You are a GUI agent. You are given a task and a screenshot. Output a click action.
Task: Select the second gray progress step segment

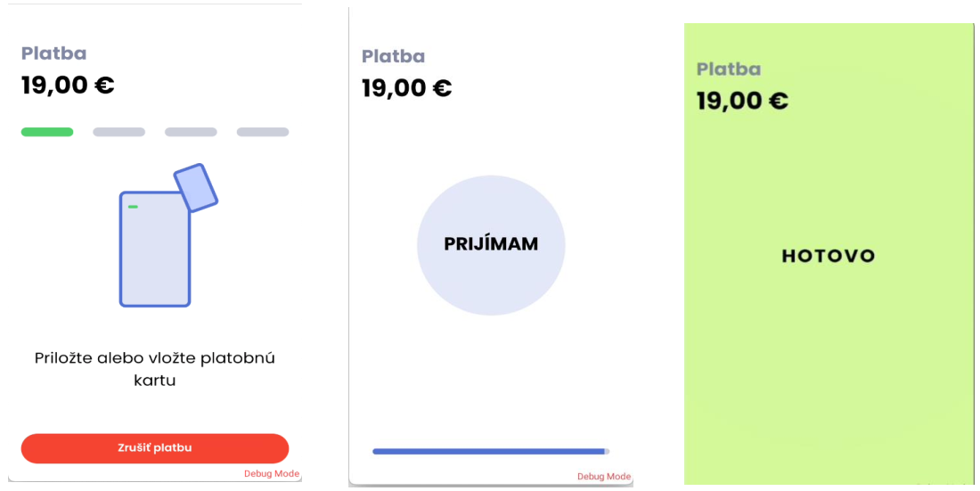pyautogui.click(x=118, y=132)
